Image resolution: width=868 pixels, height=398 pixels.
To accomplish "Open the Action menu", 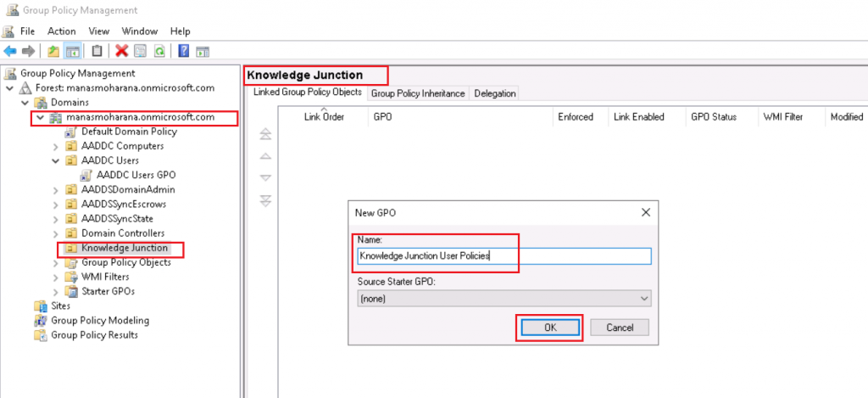I will coord(62,31).
